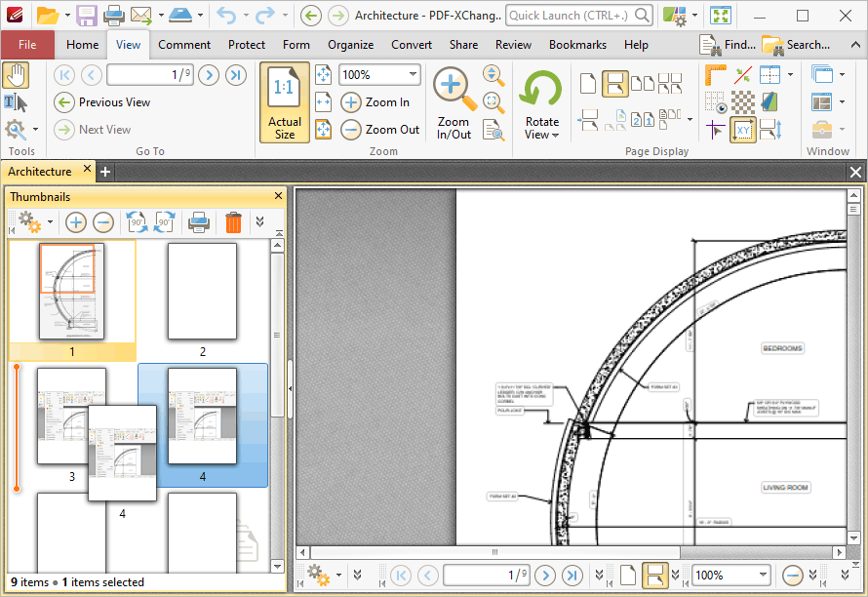This screenshot has height=597, width=868.
Task: Open the Comment ribbon tab
Action: pyautogui.click(x=184, y=45)
